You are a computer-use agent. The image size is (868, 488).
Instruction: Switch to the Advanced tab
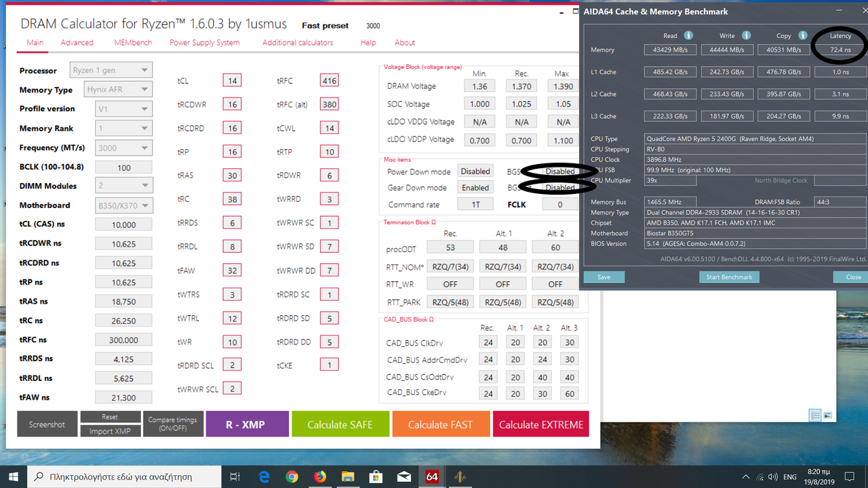tap(77, 43)
